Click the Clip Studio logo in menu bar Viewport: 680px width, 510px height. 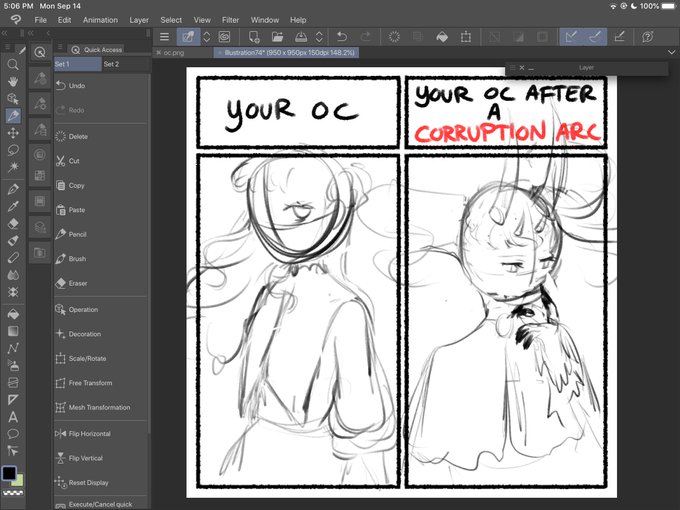coord(16,20)
